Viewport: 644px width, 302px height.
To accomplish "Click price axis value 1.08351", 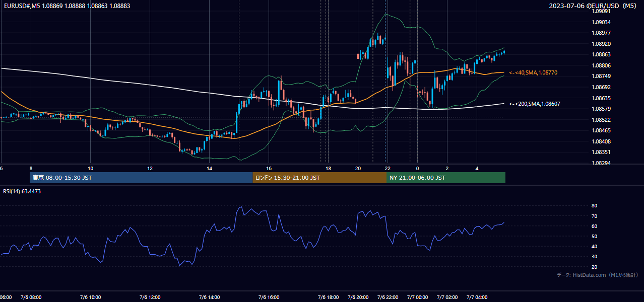I will pos(602,152).
